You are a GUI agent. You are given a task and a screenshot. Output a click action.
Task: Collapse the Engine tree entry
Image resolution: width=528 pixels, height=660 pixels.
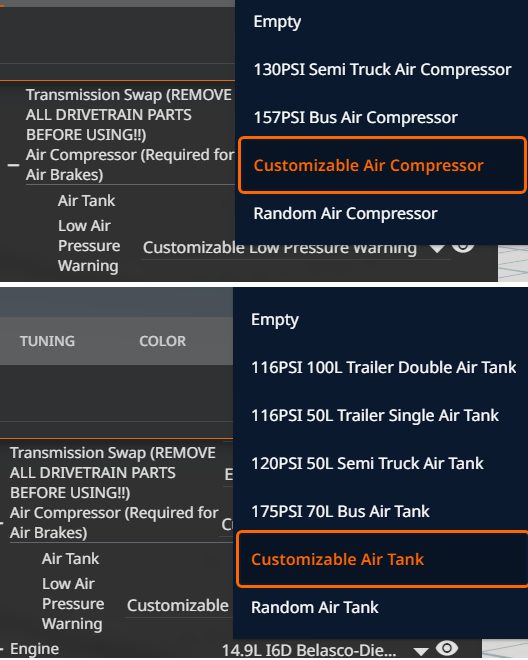(3, 649)
